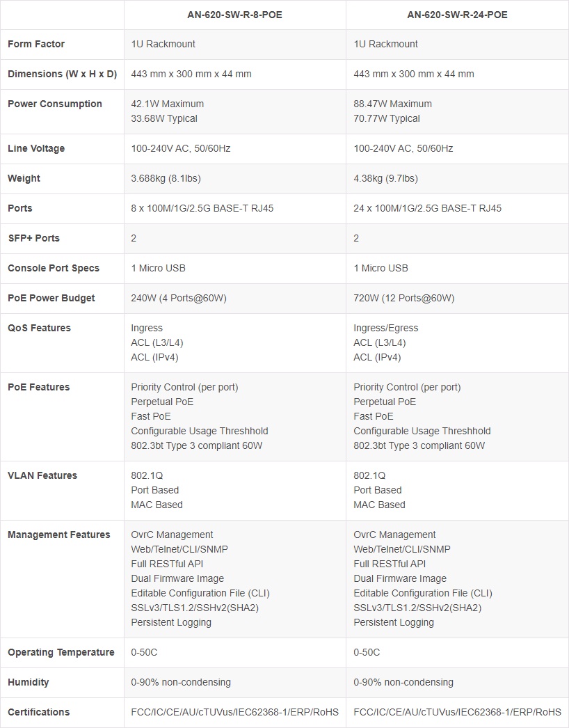The width and height of the screenshot is (569, 728).
Task: Click the 3.688kg (8.1lbs) weight value
Action: coord(166,178)
